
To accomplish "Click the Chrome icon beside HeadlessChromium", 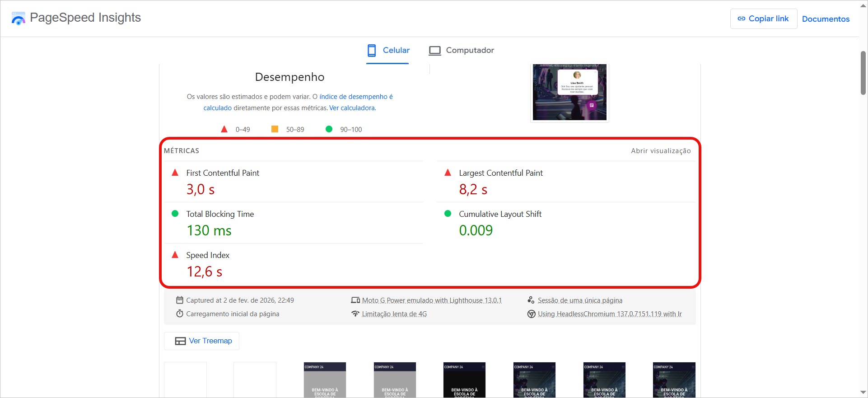I will pos(531,314).
